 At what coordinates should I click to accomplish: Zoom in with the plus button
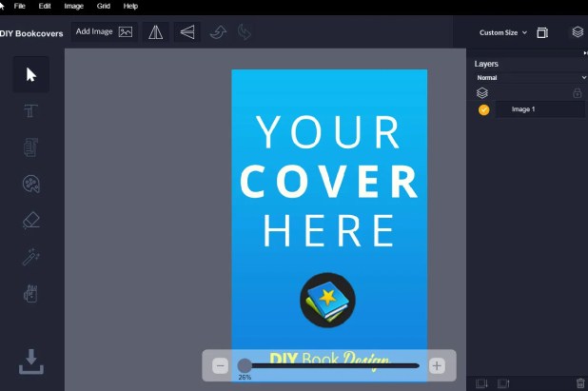[437, 365]
